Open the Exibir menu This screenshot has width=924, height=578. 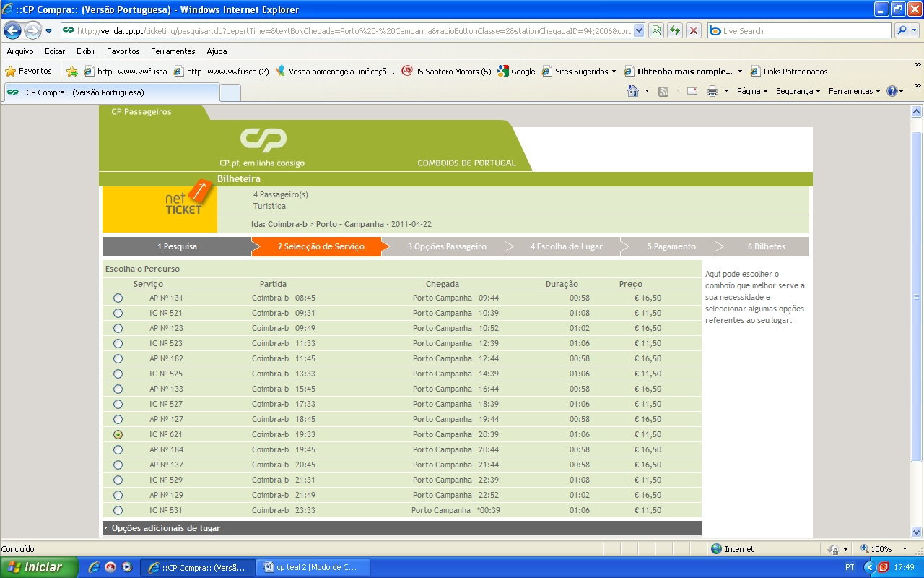point(86,51)
